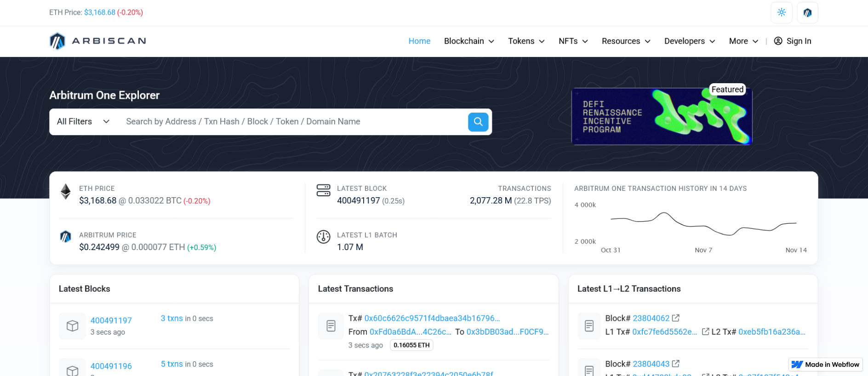Click the transaction history line chart
The width and height of the screenshot is (868, 376).
tap(703, 224)
